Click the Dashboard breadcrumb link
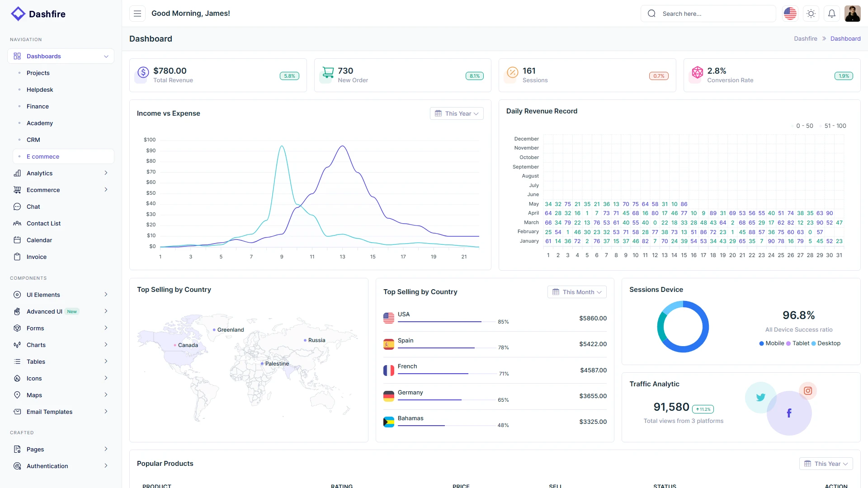868x488 pixels. [x=845, y=39]
